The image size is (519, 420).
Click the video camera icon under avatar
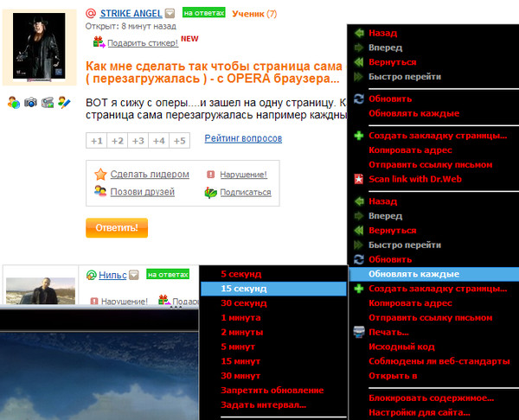point(48,103)
